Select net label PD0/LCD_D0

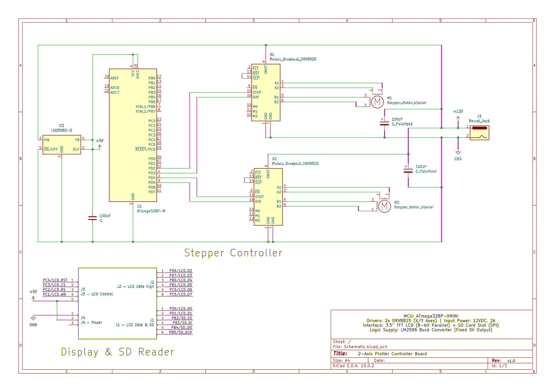pos(181,309)
